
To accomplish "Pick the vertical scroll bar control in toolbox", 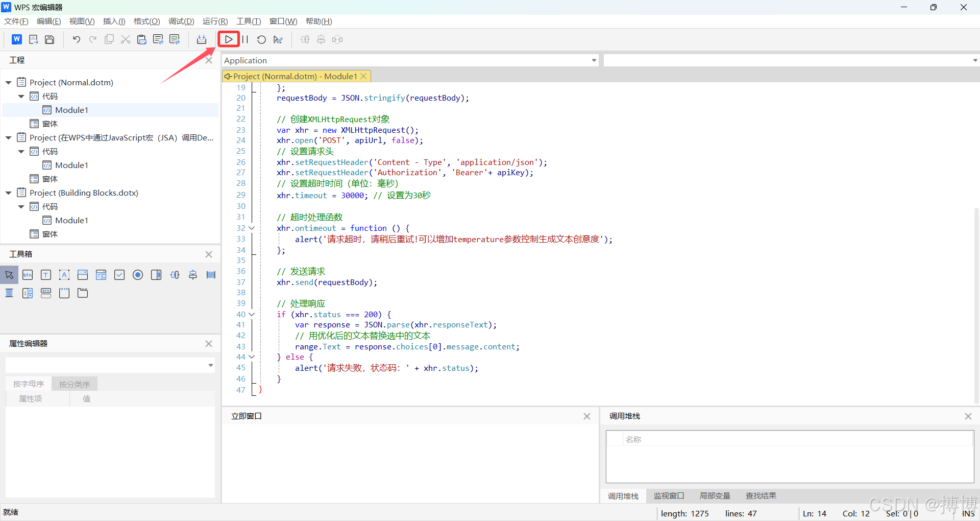I will point(156,275).
